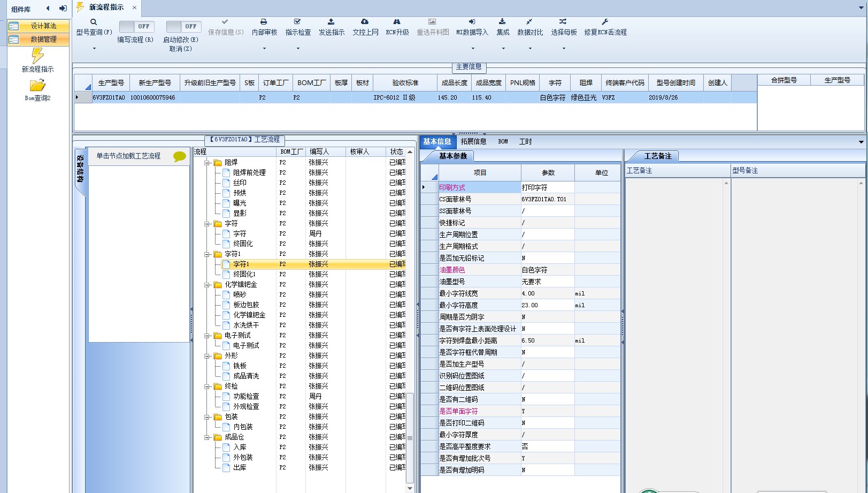
Task: Select the 阻焊前处理 tree node
Action: click(x=249, y=173)
